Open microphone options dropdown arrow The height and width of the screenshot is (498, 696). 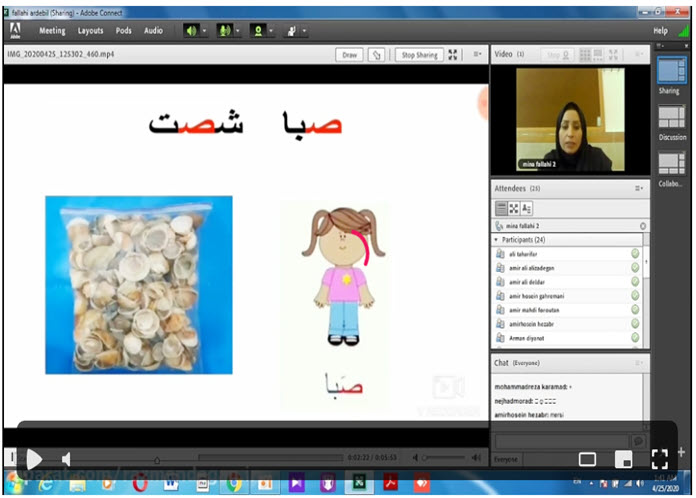tap(237, 31)
